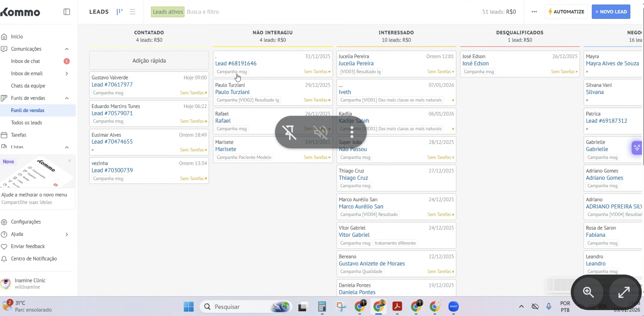Toggle the pin-off overlay icon
The image size is (644, 316).
[x=289, y=132]
